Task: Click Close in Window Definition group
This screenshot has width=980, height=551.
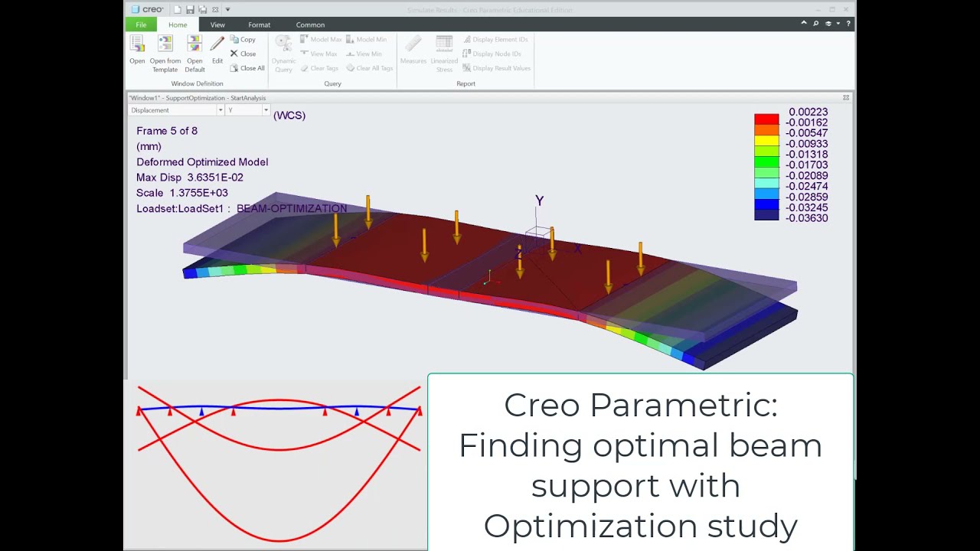Action: (x=243, y=54)
